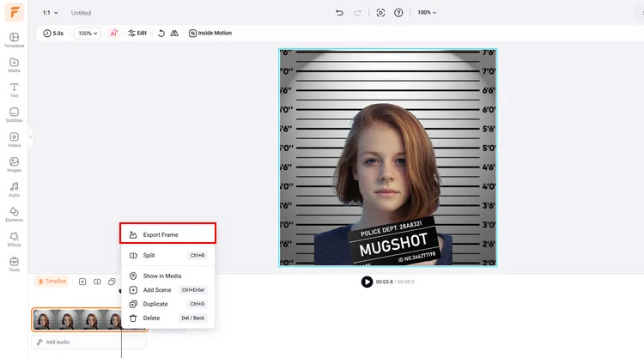The height and width of the screenshot is (358, 644).
Task: Click Add Audio track
Action: (x=88, y=342)
